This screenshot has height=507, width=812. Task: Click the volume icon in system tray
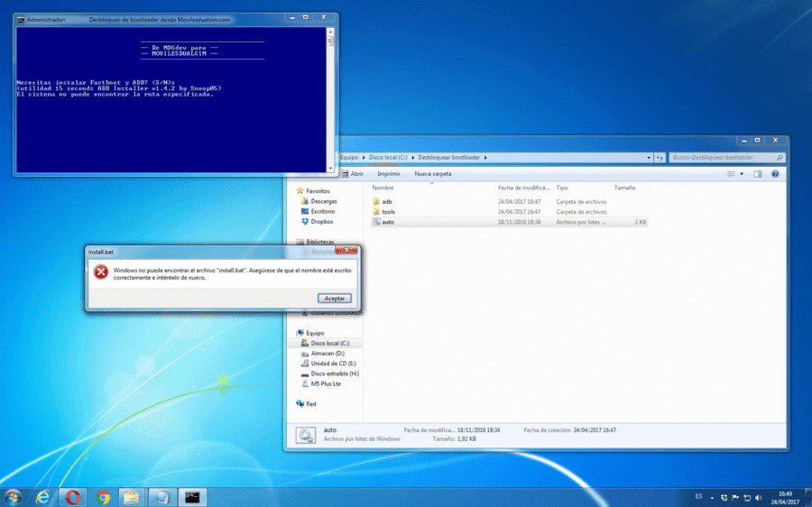click(x=759, y=498)
